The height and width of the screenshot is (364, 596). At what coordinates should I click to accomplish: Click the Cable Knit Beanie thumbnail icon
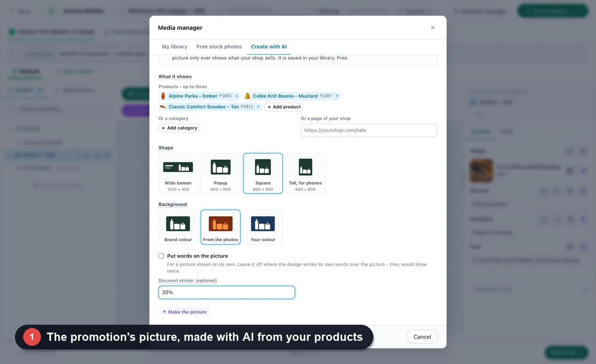coord(248,96)
